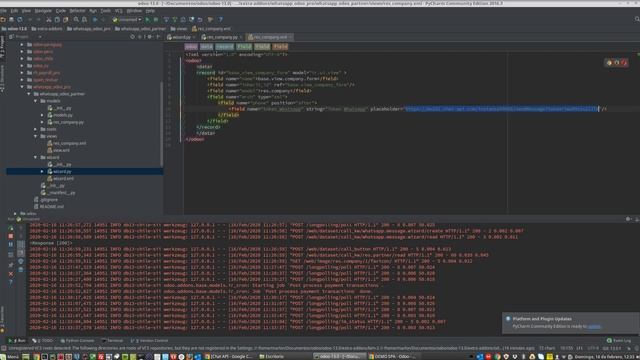Click the Find magnifier toolbar icon
Viewport: 640px width, 360px height.
coord(76,20)
